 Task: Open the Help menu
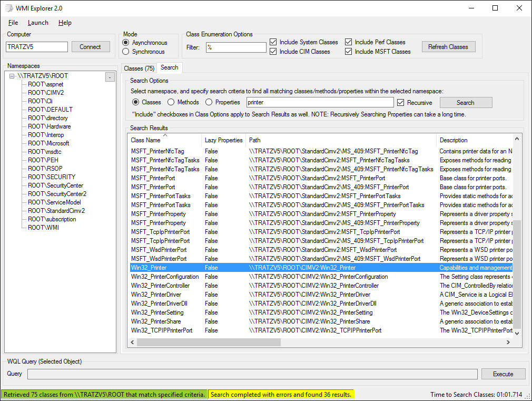click(65, 23)
